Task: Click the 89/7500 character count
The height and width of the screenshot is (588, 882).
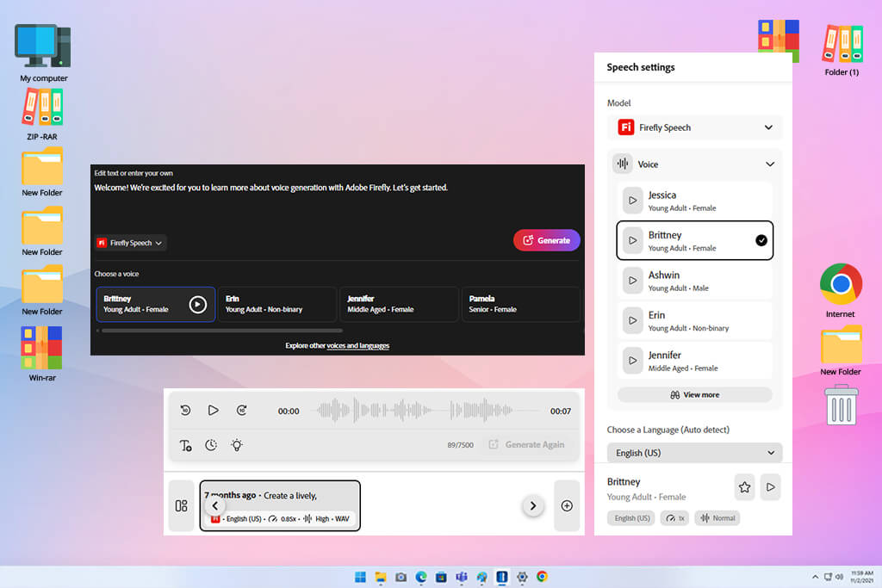Action: click(x=460, y=445)
